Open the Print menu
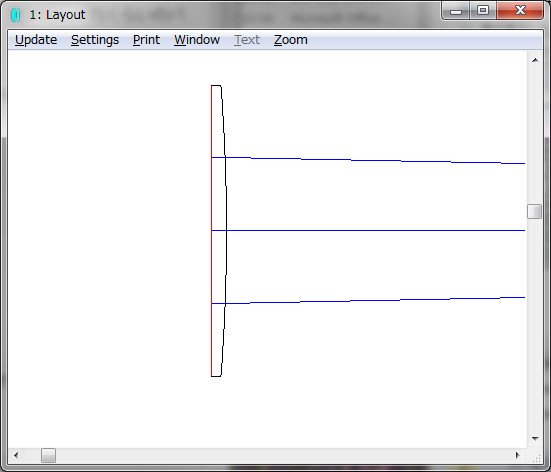Viewport: 551px width, 472px height. [146, 40]
